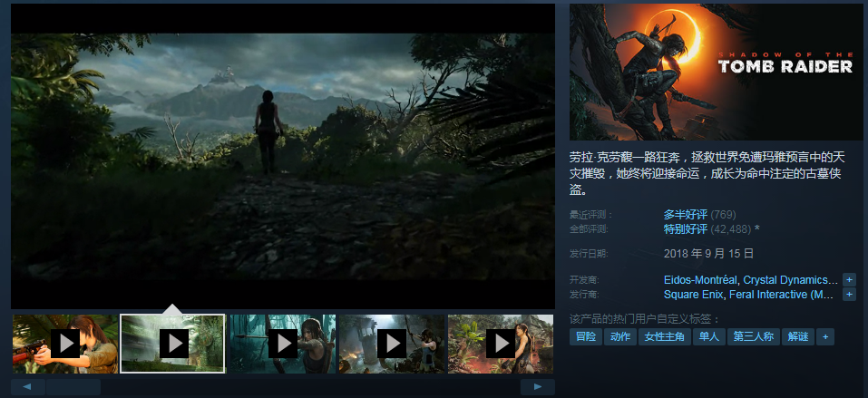
Task: Open recent reviews 多半好评 link
Action: point(686,215)
